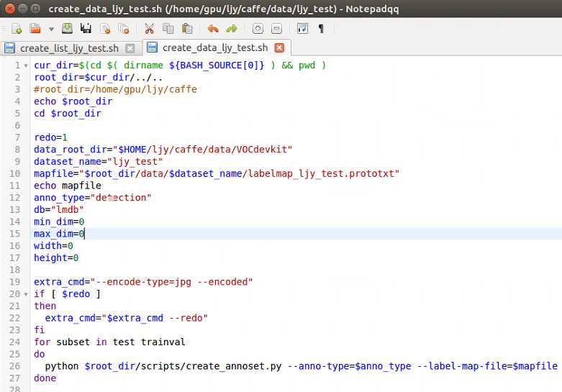Click the 'height=0' line
Image resolution: width=562 pixels, height=392 pixels.
coord(56,257)
